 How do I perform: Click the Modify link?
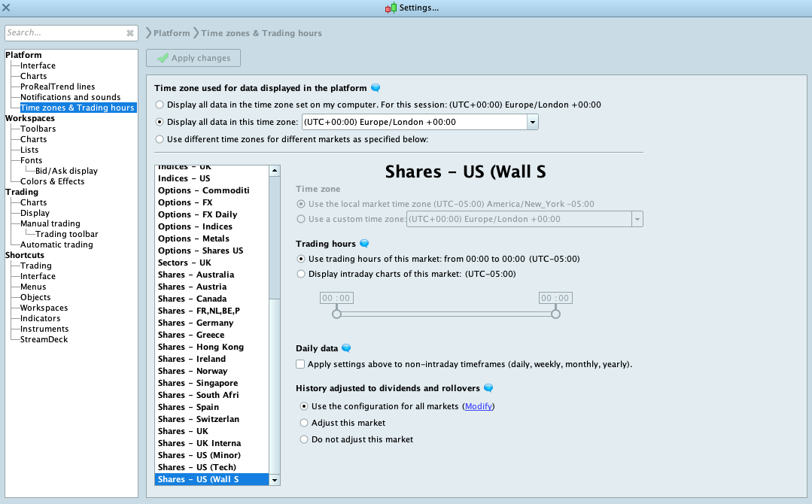pos(479,406)
